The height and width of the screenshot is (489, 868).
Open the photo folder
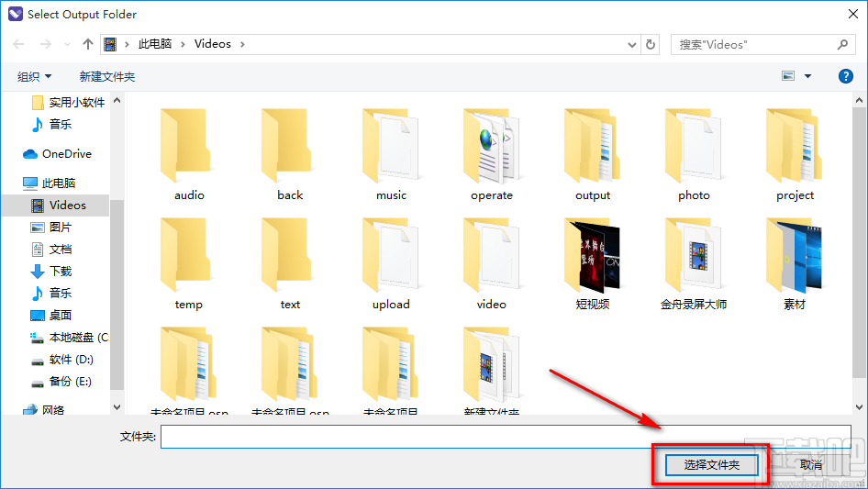pos(694,154)
